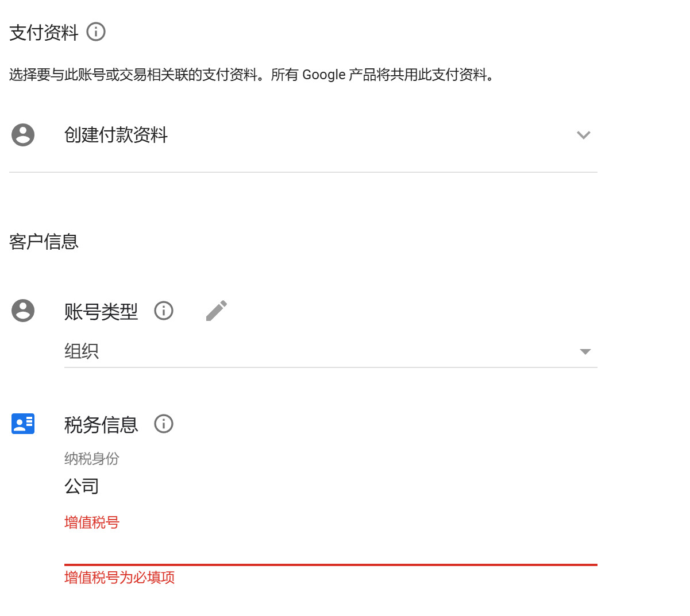This screenshot has width=690, height=616.
Task: Click the 增值税号为必填项 error message
Action: pyautogui.click(x=120, y=578)
